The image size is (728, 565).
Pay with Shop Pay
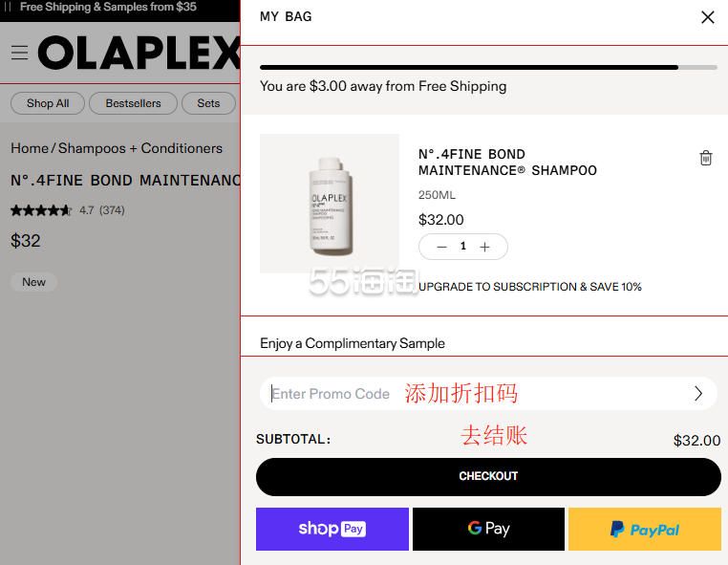(x=332, y=529)
